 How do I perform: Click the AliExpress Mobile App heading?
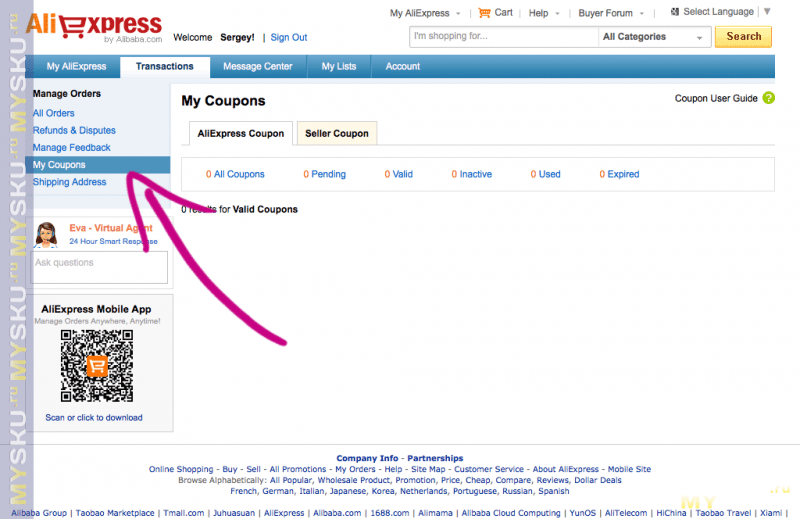tap(96, 309)
